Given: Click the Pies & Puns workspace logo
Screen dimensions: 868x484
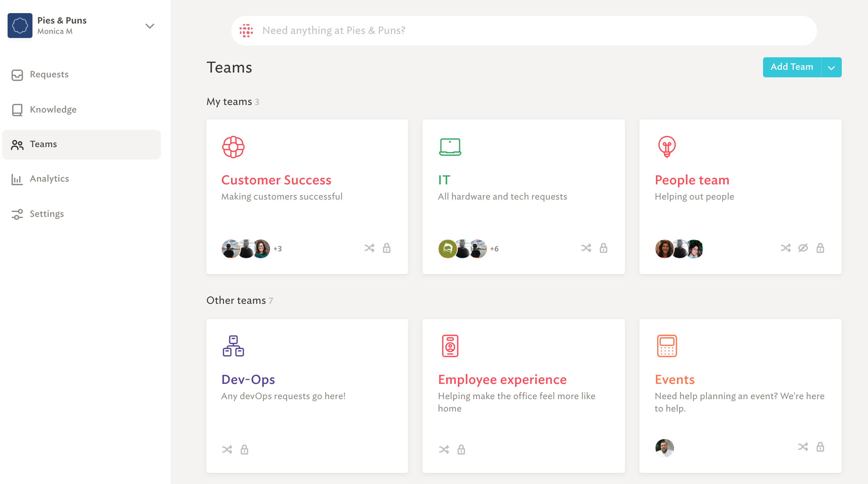Looking at the screenshot, I should (x=20, y=26).
